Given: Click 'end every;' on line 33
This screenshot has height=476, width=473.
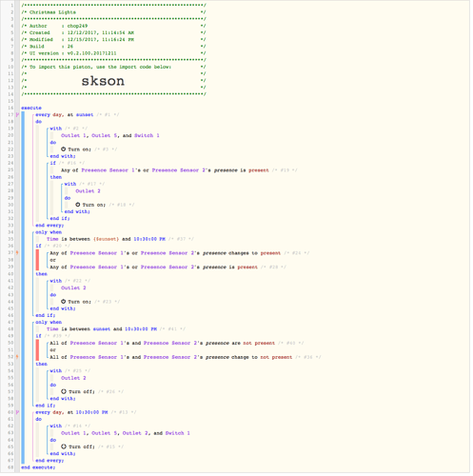Looking at the screenshot, I should pos(49,226).
